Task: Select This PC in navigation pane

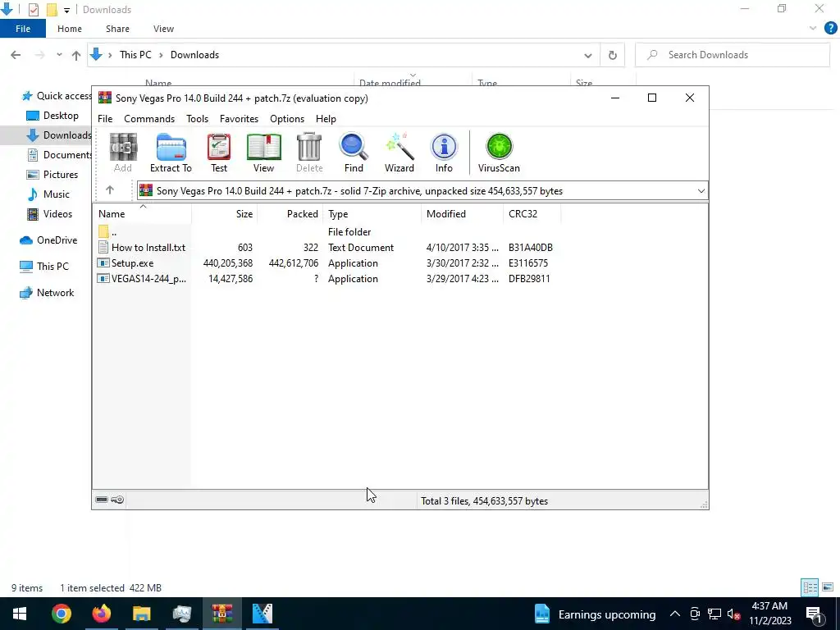Action: (x=44, y=267)
